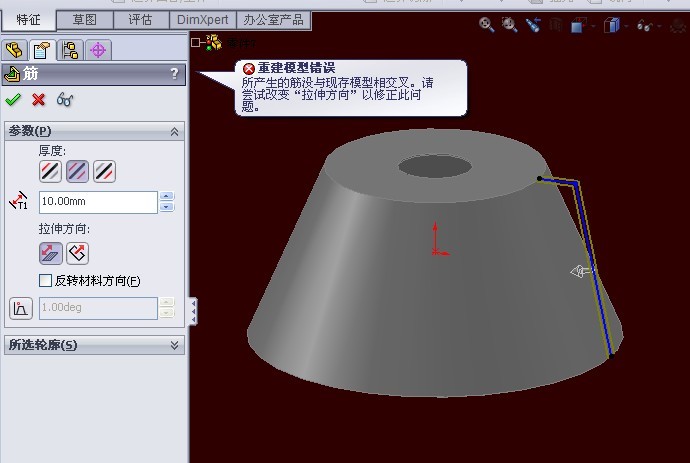690x463 pixels.
Task: Select both-sides thickness option
Action: click(x=77, y=171)
